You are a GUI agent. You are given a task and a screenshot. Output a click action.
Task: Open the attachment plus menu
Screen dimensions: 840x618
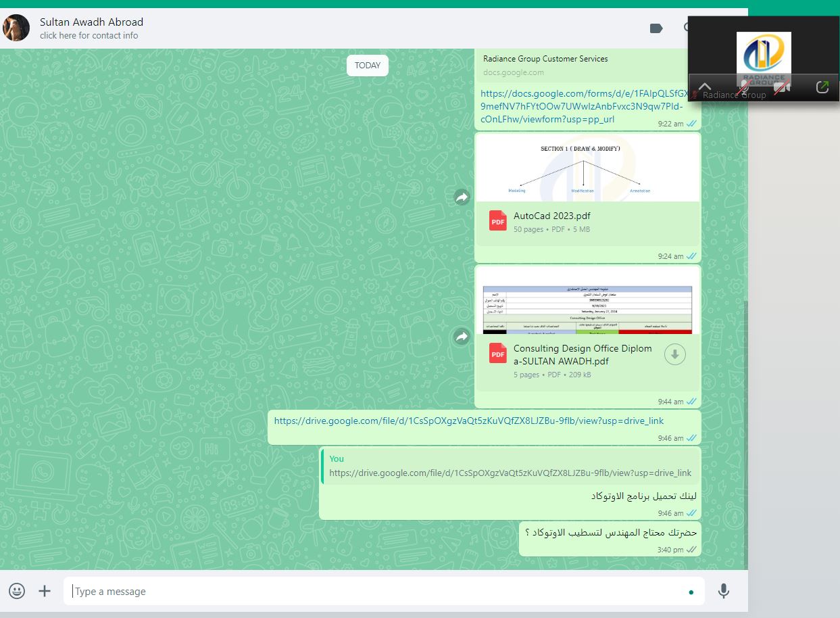click(x=45, y=591)
